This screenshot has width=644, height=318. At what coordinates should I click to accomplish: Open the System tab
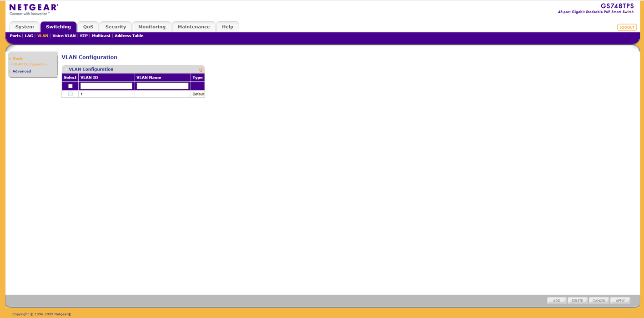pos(25,27)
